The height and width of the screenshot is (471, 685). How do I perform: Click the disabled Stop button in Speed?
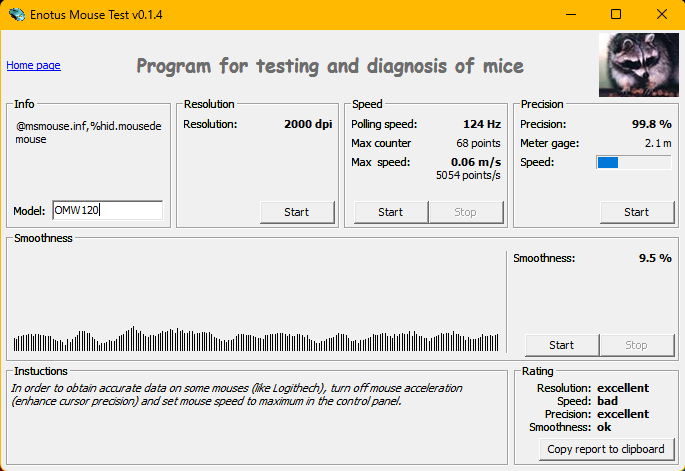click(466, 212)
